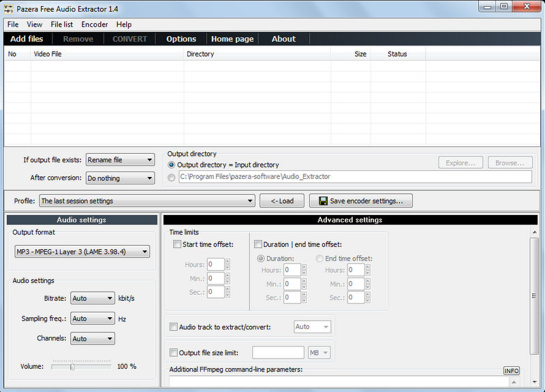Click the Status column header
Screen dimensions: 545x392
399,54
